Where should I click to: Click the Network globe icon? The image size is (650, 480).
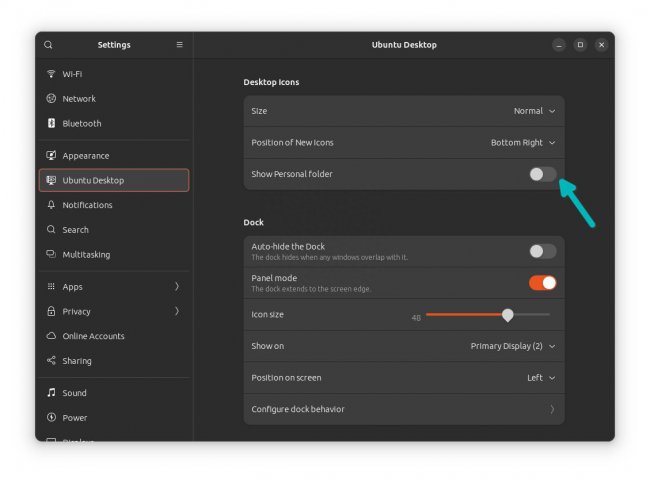[x=51, y=98]
